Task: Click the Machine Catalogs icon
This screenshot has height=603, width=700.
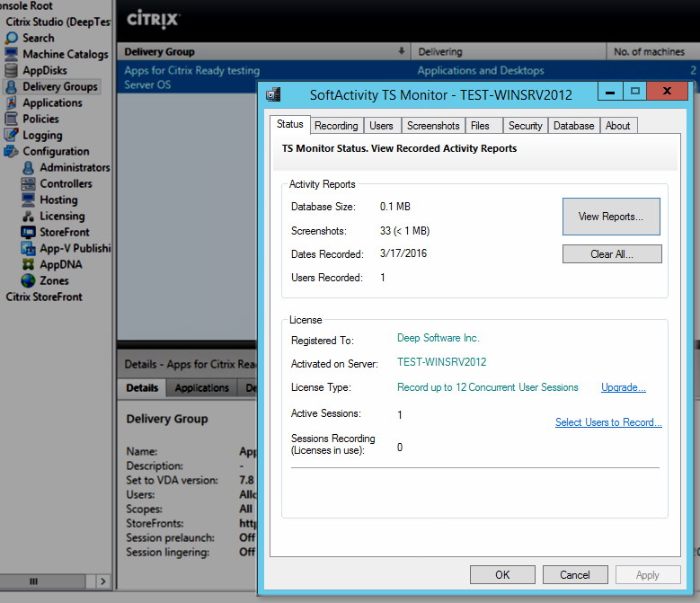Action: (11, 54)
